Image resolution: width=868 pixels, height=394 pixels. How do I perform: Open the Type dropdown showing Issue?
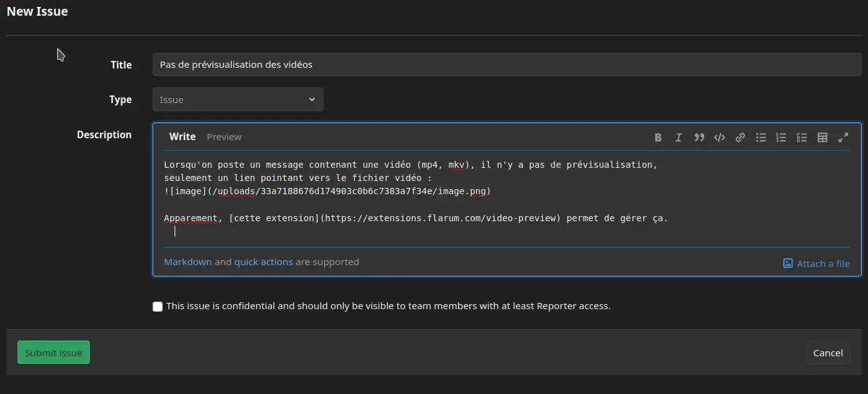click(x=238, y=99)
